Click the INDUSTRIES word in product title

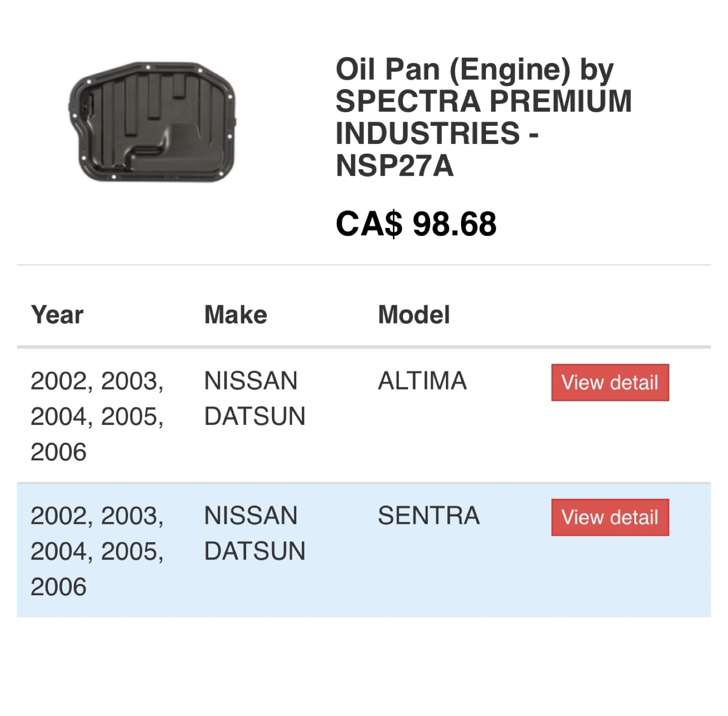[x=428, y=133]
